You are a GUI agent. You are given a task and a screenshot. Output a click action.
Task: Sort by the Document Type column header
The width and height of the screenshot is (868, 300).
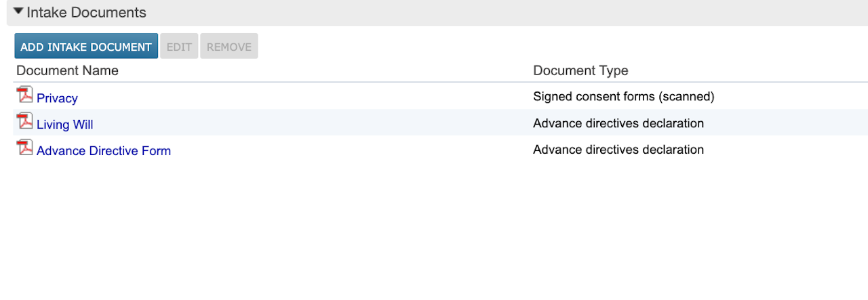[x=580, y=70]
